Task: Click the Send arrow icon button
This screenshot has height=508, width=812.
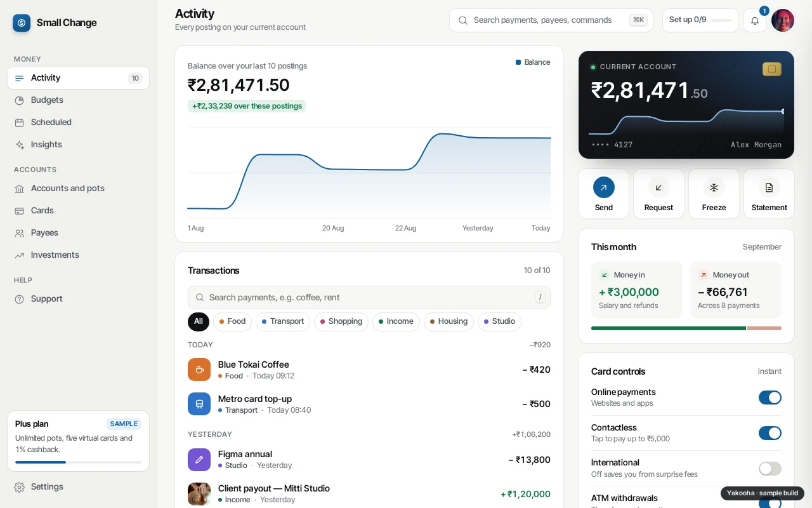Action: pyautogui.click(x=604, y=187)
